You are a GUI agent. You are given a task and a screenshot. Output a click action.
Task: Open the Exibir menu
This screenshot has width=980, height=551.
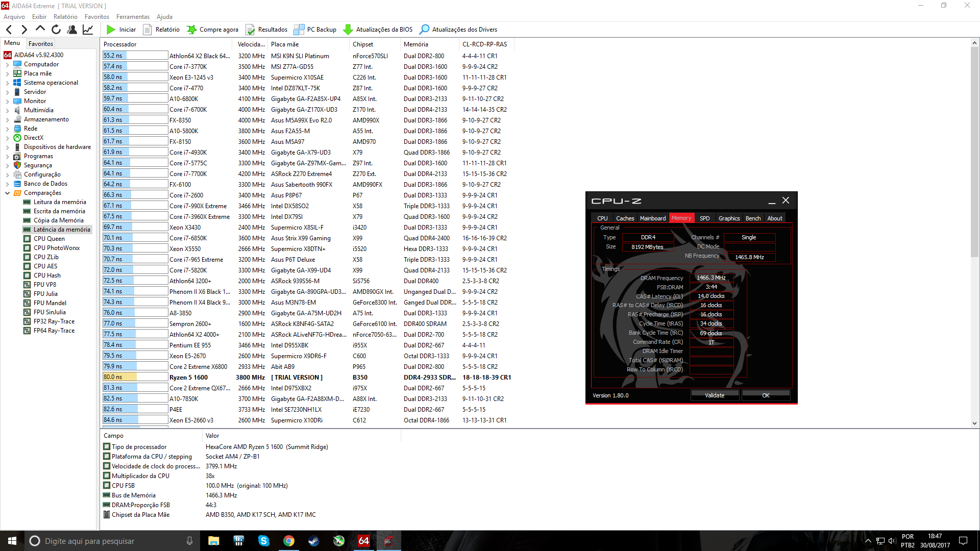coord(39,17)
